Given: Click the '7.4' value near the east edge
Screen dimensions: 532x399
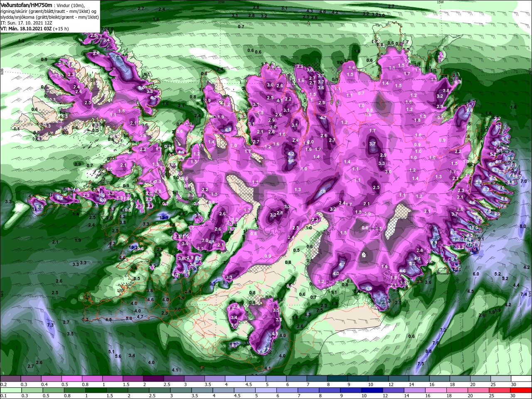Looking at the screenshot, I should point(524,294).
